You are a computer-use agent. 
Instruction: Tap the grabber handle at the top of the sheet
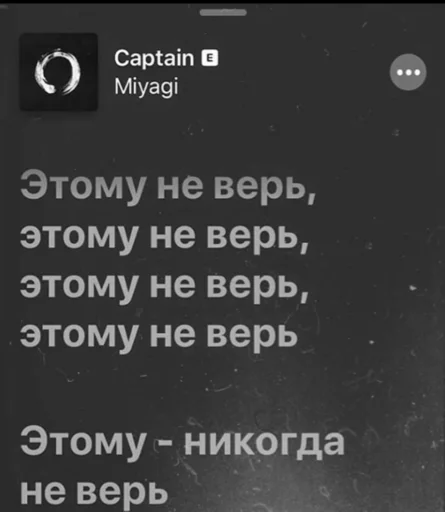223,13
